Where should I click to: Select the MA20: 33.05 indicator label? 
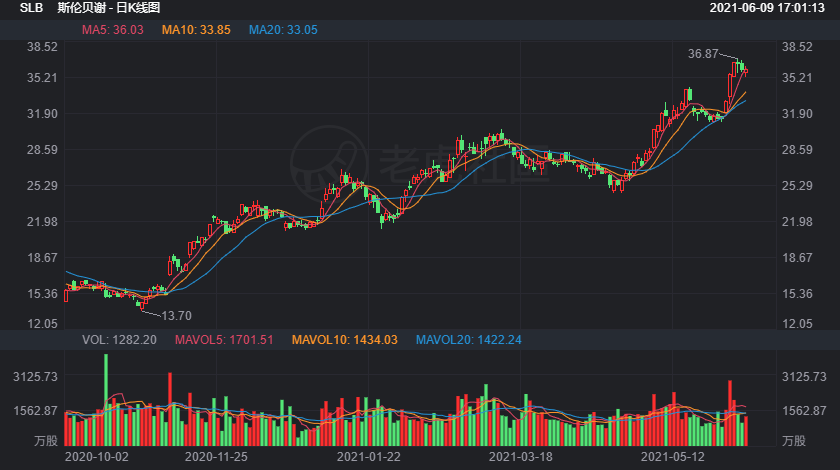(x=283, y=30)
